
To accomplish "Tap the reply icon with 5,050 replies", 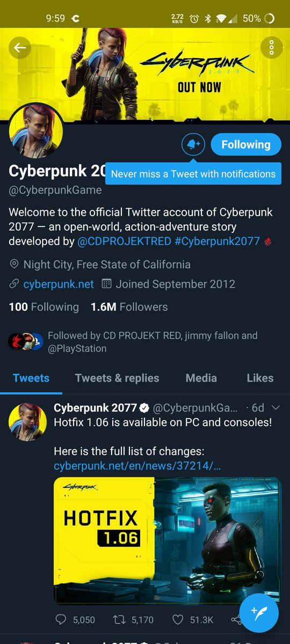I will click(61, 620).
